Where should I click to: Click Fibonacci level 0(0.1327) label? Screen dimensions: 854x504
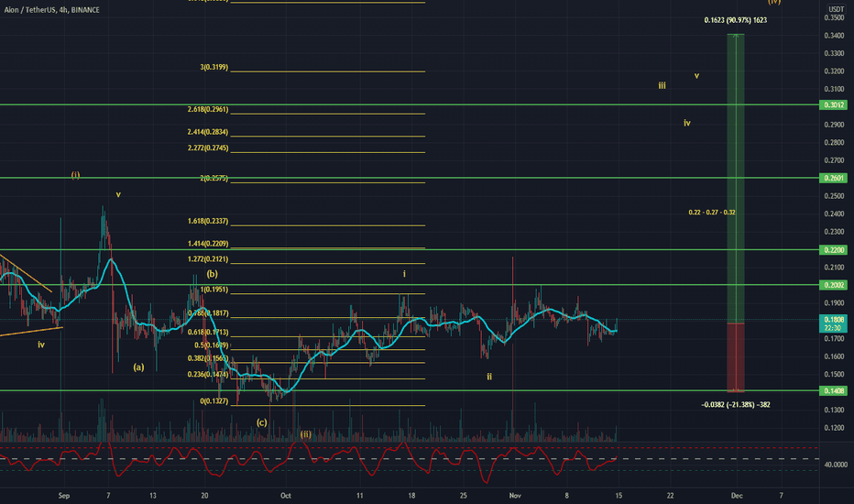(214, 401)
